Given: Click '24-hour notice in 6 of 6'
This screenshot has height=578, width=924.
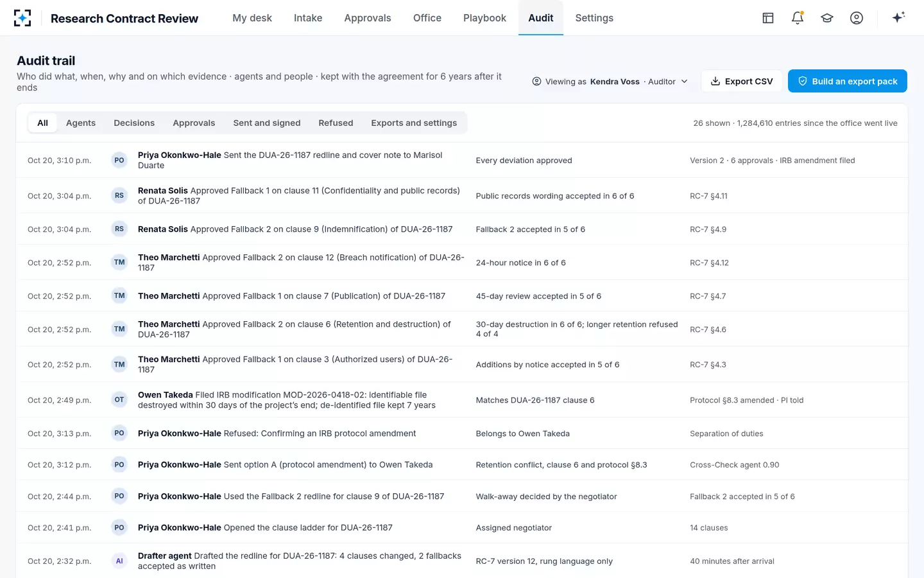Looking at the screenshot, I should coord(520,263).
